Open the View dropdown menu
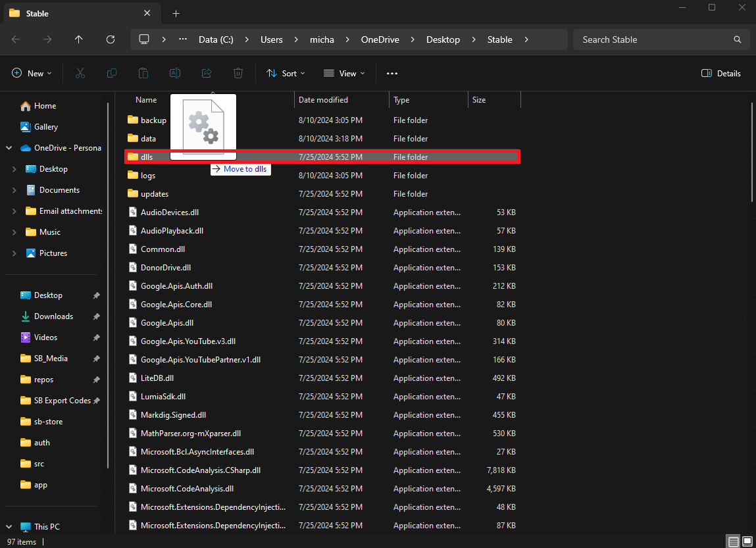This screenshot has width=756, height=548. point(344,74)
